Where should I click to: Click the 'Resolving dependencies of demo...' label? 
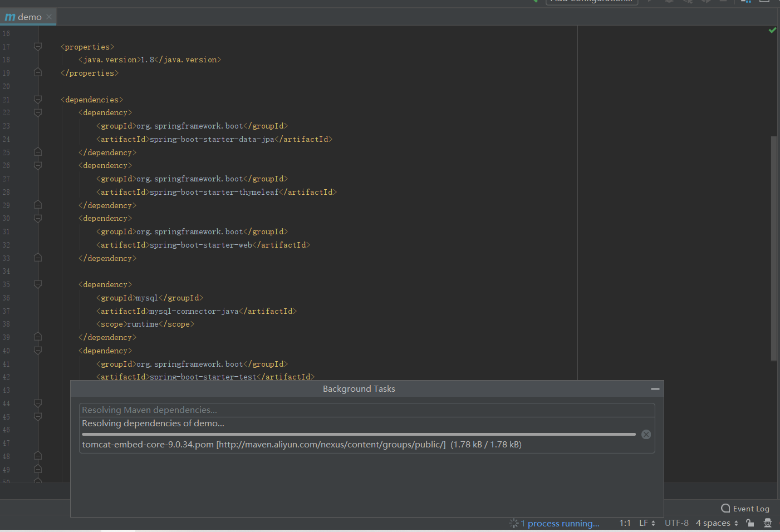click(x=153, y=423)
